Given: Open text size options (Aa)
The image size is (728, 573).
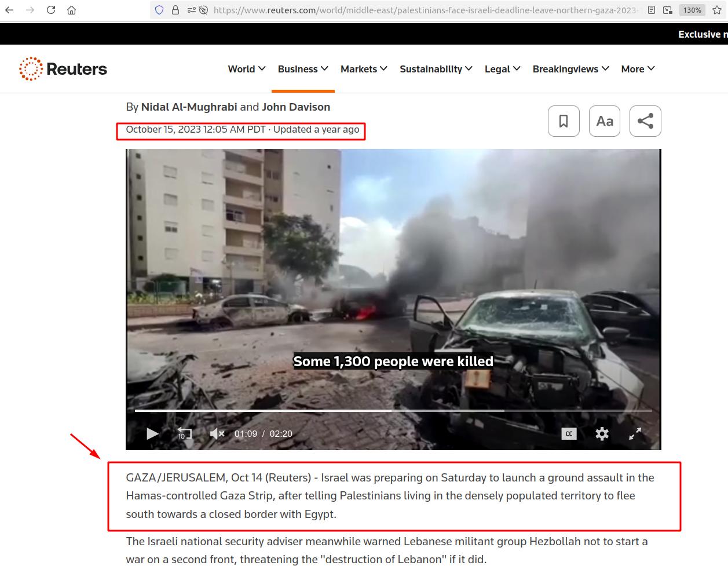Looking at the screenshot, I should click(x=605, y=121).
